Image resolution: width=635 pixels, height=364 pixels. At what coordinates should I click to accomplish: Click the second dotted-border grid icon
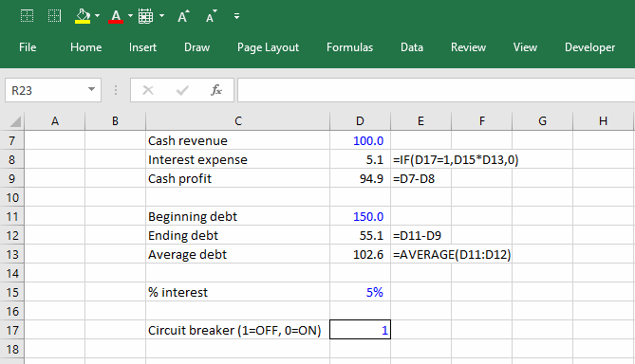point(54,16)
